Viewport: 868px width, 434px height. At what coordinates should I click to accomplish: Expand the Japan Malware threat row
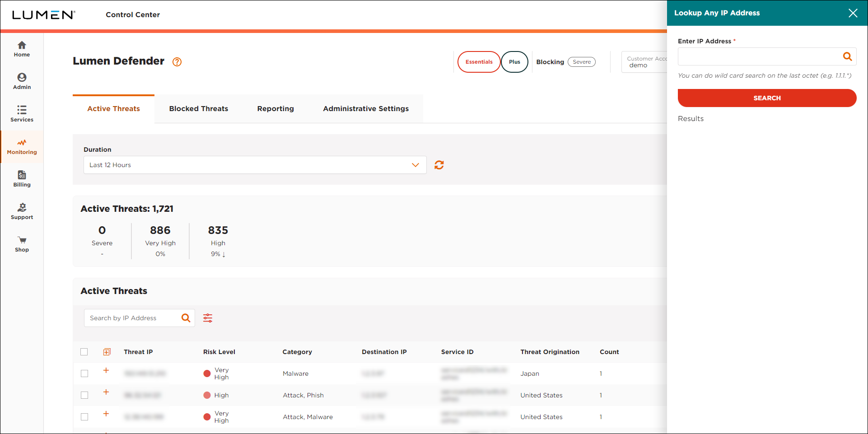(x=106, y=370)
